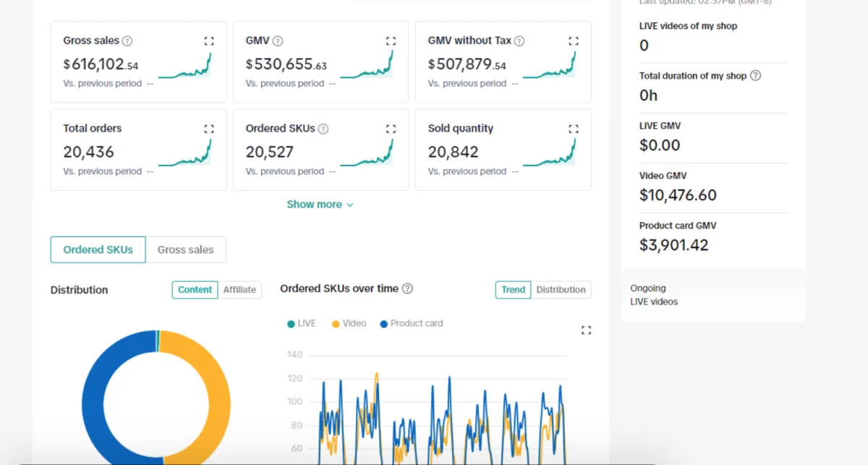
Task: Click Show more to expand metrics
Action: tap(320, 205)
